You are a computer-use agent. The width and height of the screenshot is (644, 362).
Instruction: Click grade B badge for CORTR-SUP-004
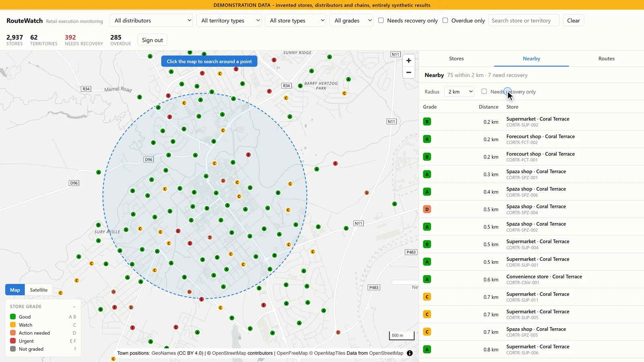click(427, 244)
